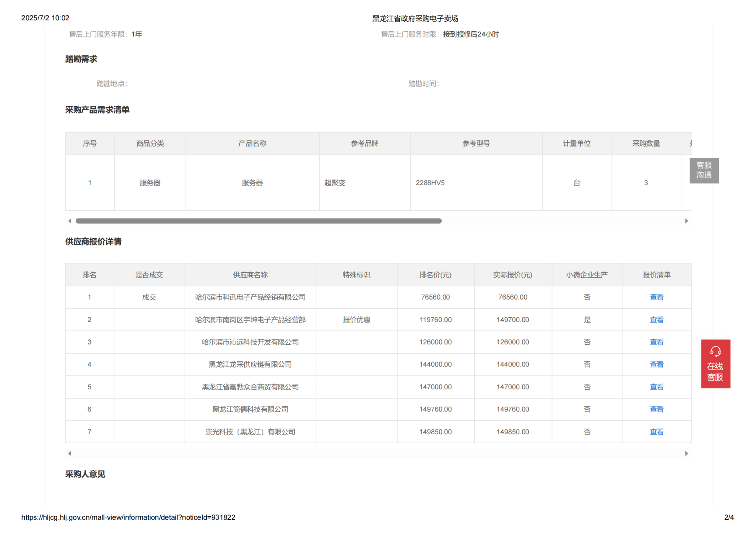
Task: View quote list of 黑龙江简儒科技有限公司
Action: point(656,409)
